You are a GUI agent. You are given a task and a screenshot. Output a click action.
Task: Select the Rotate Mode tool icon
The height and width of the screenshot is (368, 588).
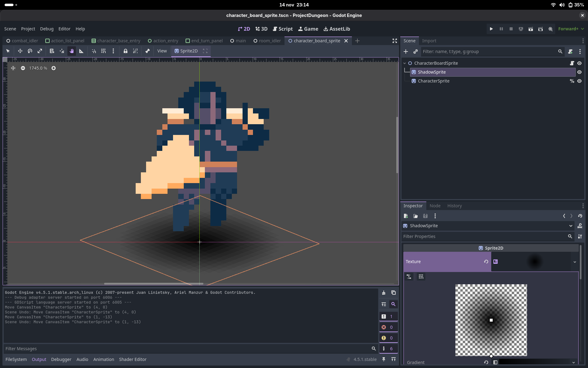pyautogui.click(x=30, y=51)
